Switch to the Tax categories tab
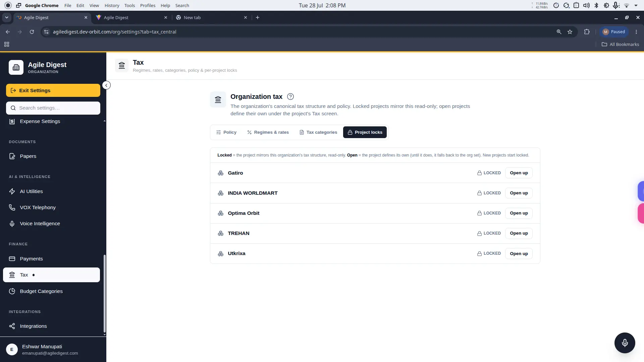 point(318,132)
